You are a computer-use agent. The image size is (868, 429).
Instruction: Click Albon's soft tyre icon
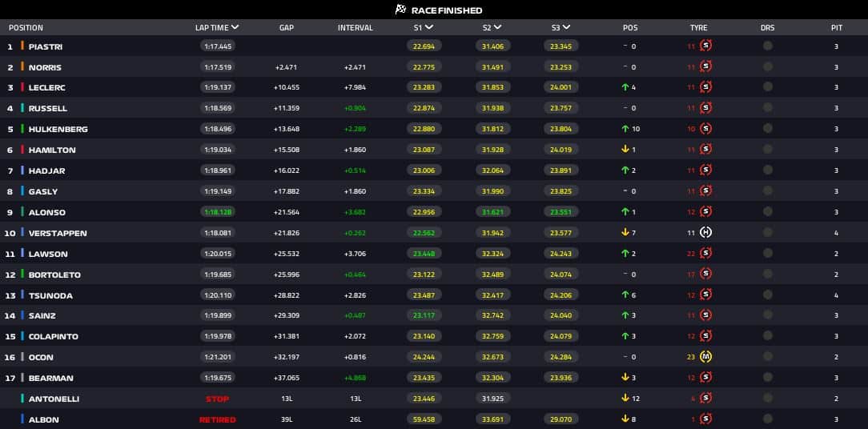click(x=705, y=419)
